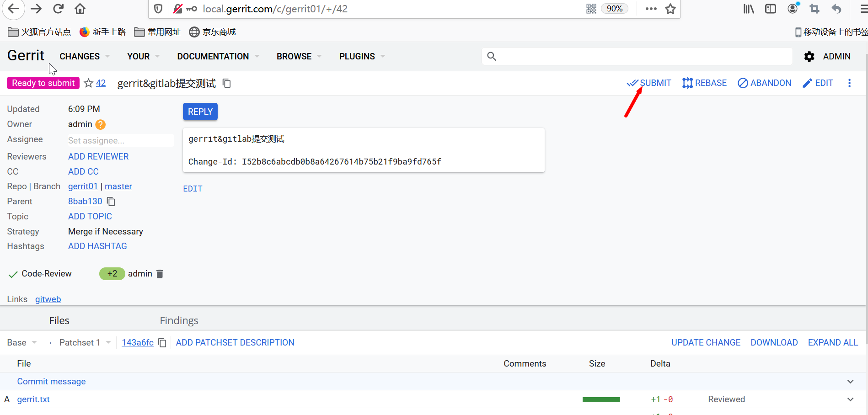This screenshot has height=415, width=868.
Task: Open the gerrit.txt file diff
Action: [x=33, y=399]
